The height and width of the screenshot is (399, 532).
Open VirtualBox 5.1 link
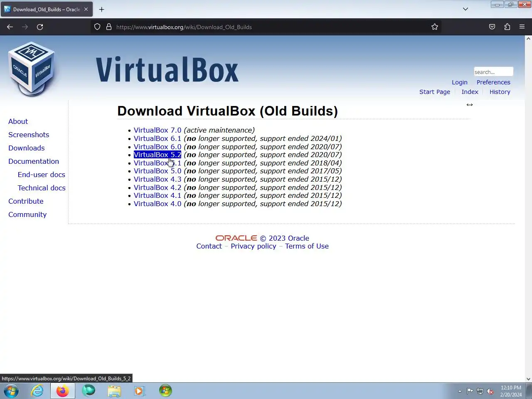coord(158,163)
